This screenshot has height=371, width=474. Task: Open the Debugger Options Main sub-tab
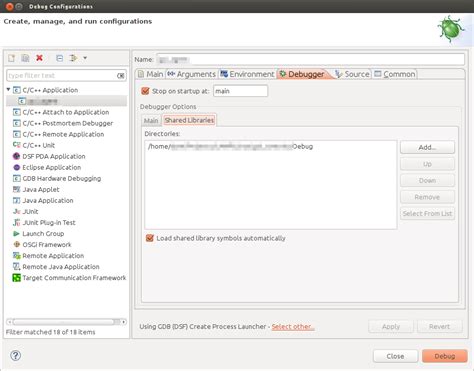[151, 120]
